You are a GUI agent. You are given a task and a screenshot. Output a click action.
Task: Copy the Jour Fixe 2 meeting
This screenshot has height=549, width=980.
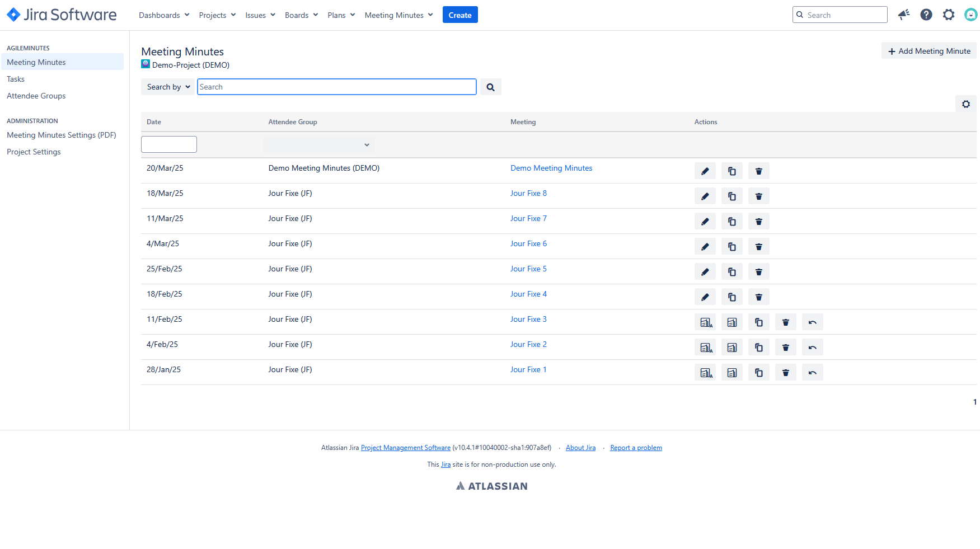point(758,348)
